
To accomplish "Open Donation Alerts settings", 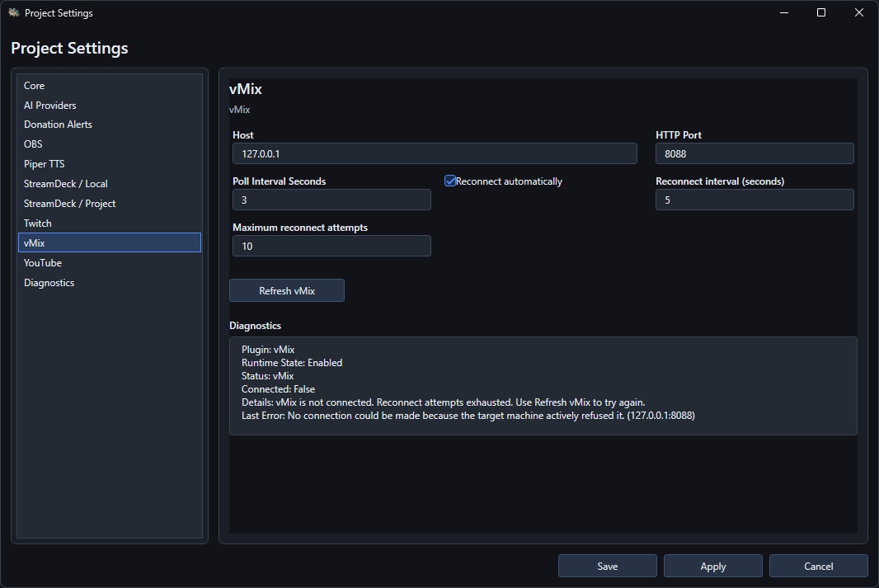I will coord(110,125).
